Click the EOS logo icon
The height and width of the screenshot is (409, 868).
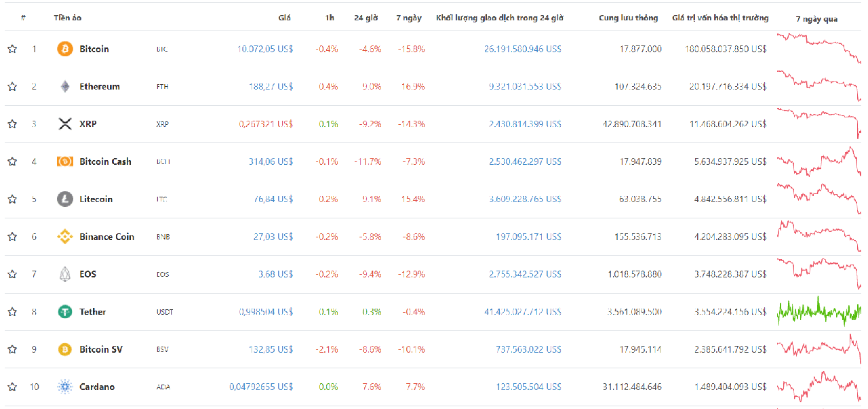[x=64, y=274]
